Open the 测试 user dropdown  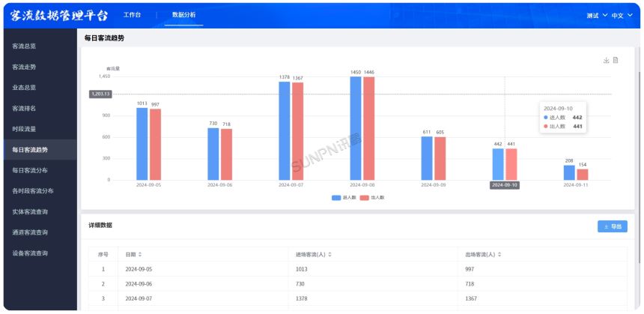tap(597, 15)
